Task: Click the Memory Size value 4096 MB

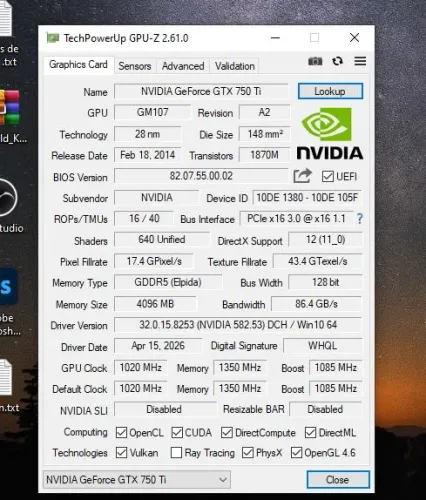Action: click(x=155, y=304)
